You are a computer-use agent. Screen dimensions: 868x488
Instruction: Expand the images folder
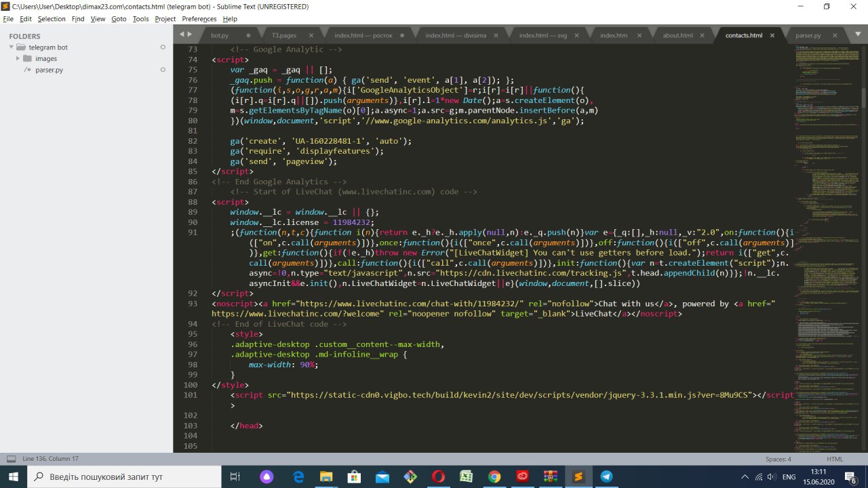19,58
